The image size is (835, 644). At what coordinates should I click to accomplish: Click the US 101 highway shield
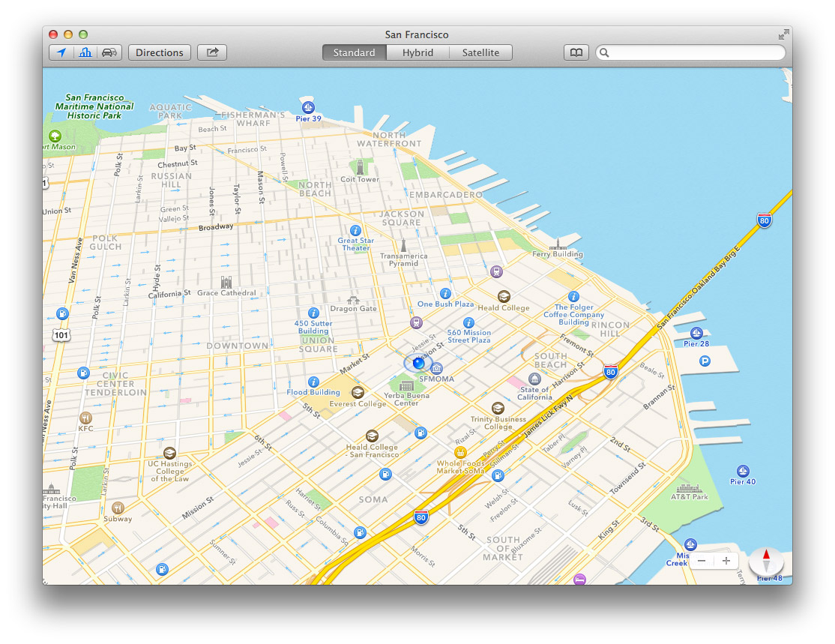(x=61, y=335)
